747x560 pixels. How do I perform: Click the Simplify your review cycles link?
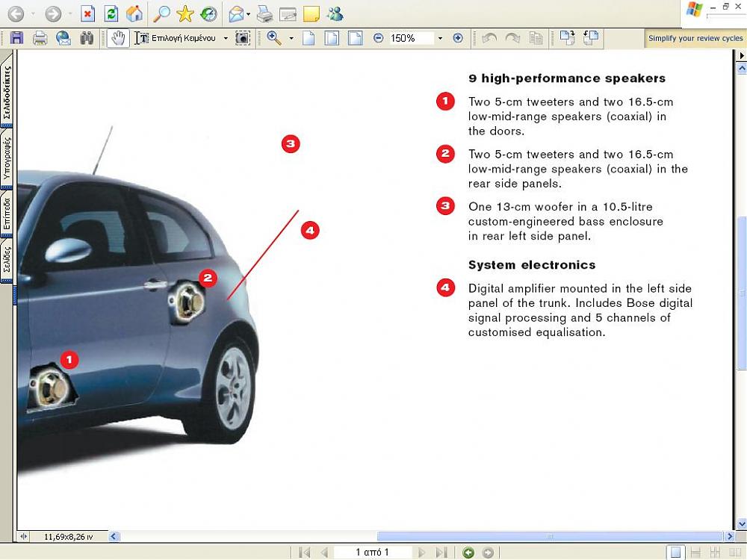[695, 38]
